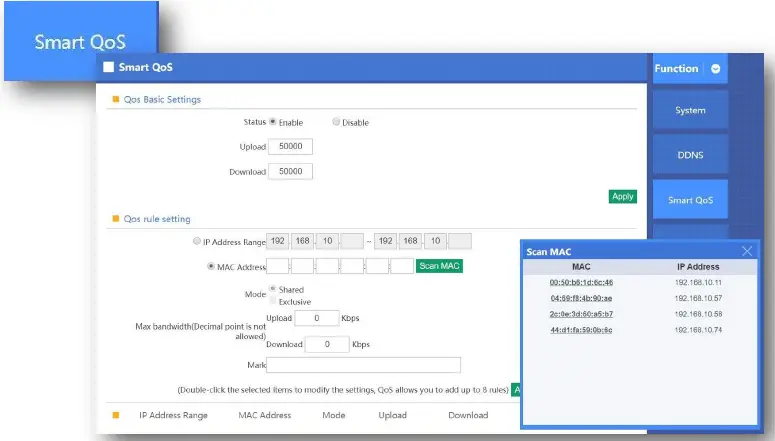Click the Download column header in rules table
The width and height of the screenshot is (775, 441).
tap(468, 415)
